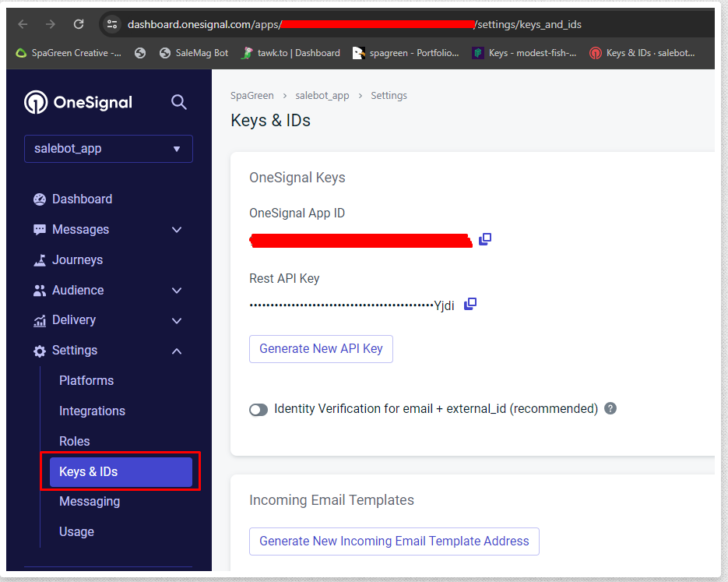
Task: Open Keys modest-fish bookmark
Action: [x=524, y=53]
